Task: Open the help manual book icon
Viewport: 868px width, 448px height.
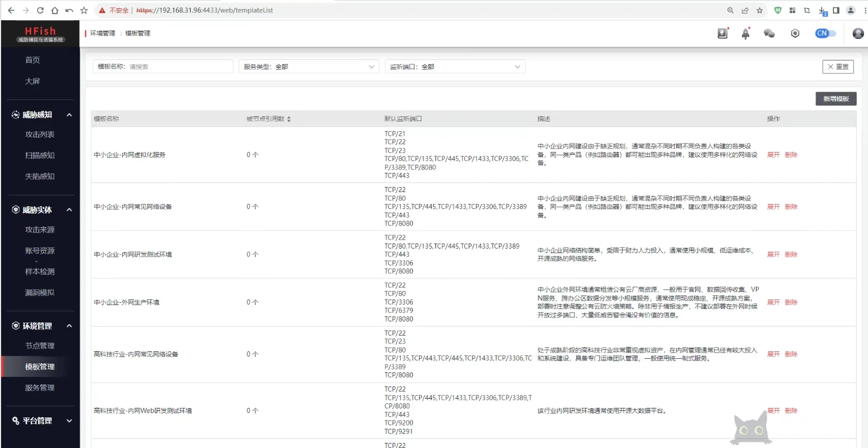Action: pos(722,33)
